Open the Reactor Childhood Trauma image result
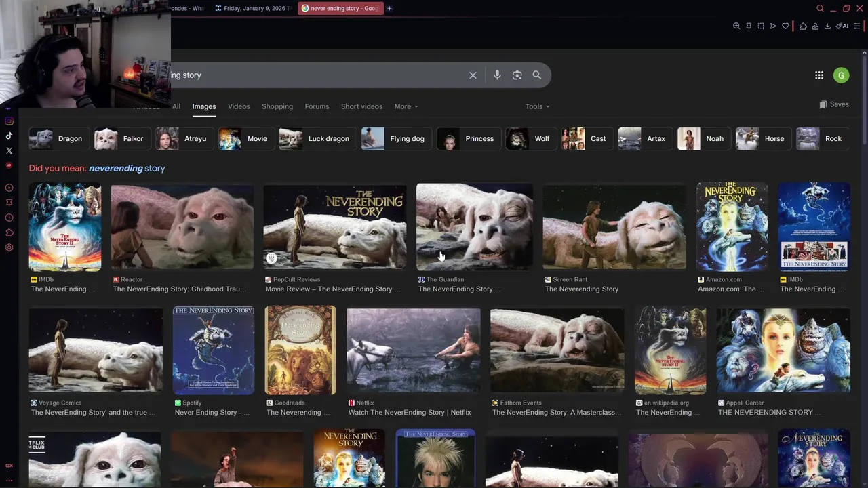Image resolution: width=868 pixels, height=488 pixels. (x=182, y=227)
